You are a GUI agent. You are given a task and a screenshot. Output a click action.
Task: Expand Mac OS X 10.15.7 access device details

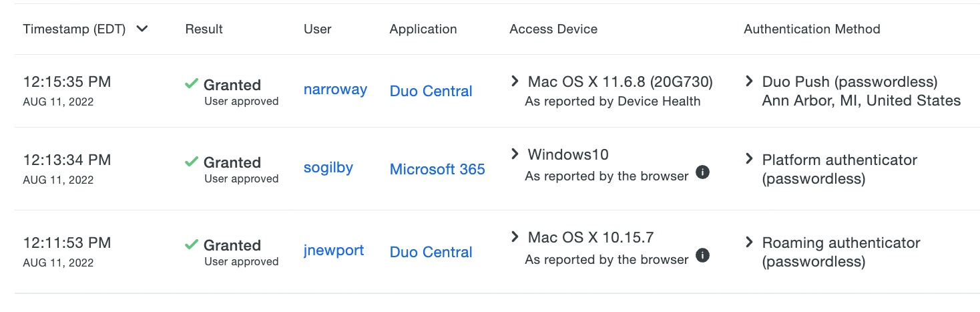[515, 237]
